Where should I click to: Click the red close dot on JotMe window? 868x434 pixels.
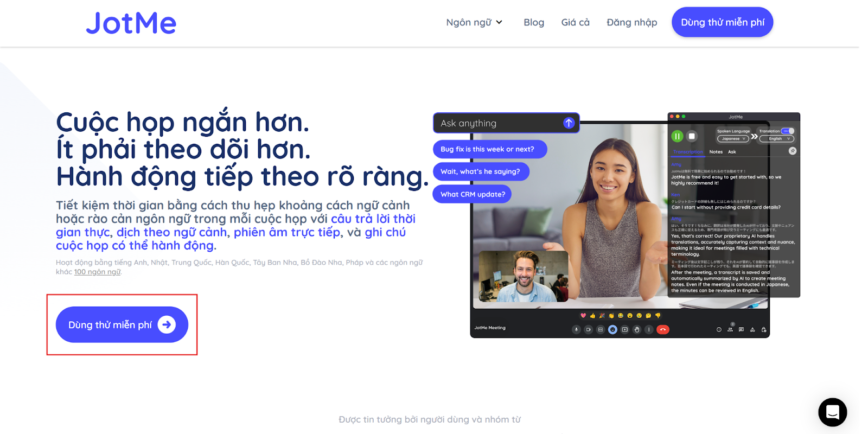coord(672,116)
